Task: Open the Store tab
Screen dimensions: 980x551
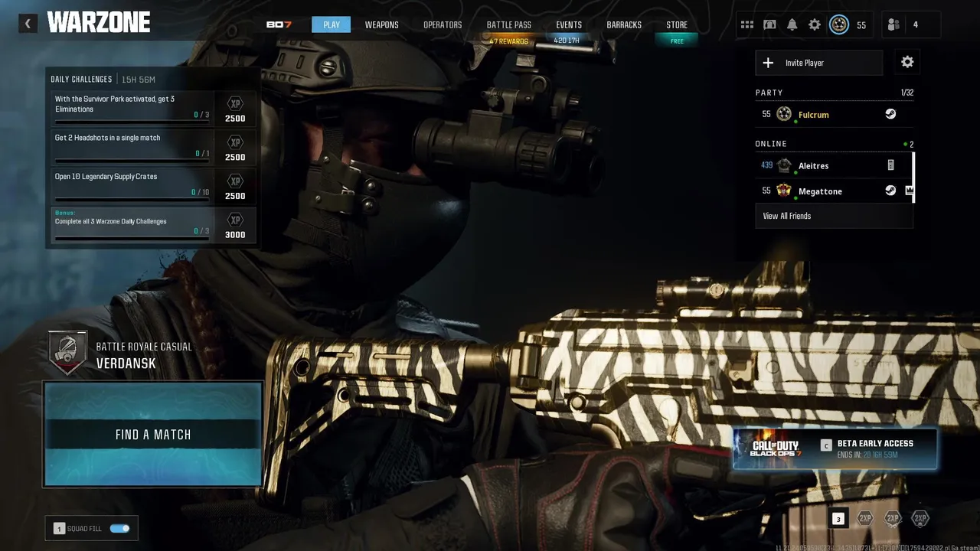Action: tap(677, 24)
